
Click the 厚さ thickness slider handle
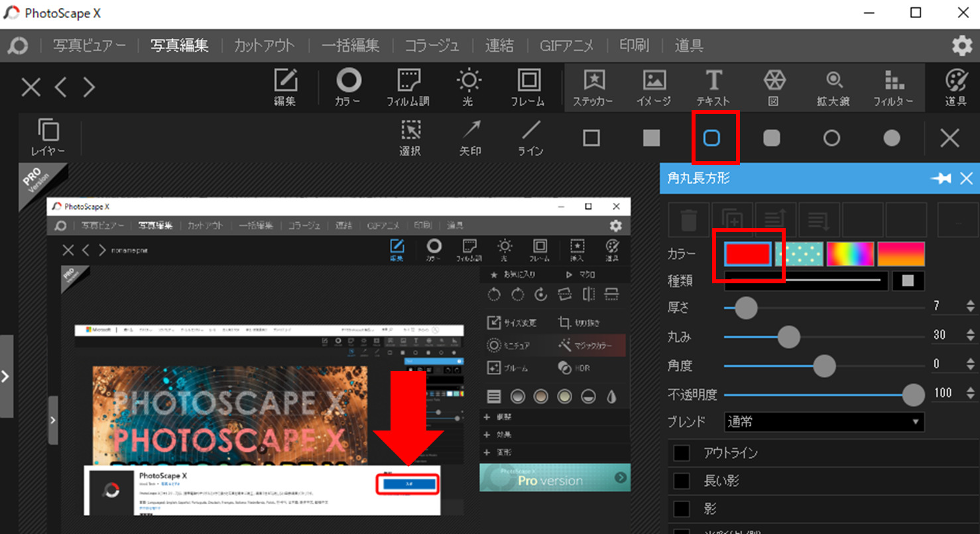coord(746,308)
